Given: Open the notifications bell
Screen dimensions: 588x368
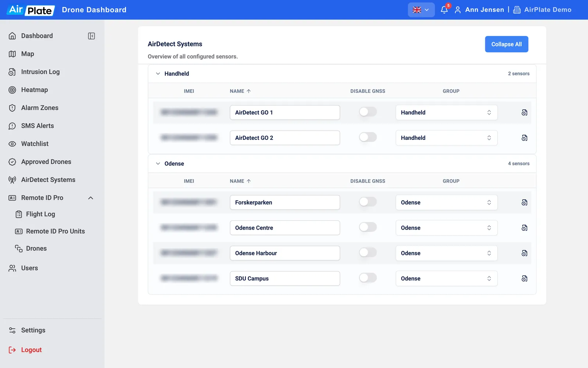Looking at the screenshot, I should pyautogui.click(x=444, y=10).
